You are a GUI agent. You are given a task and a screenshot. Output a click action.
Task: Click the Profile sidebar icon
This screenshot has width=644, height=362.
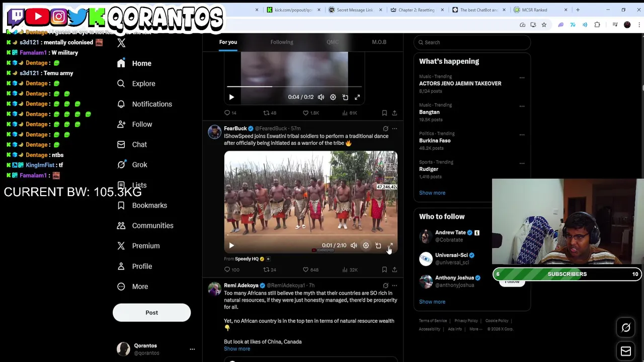(x=121, y=266)
